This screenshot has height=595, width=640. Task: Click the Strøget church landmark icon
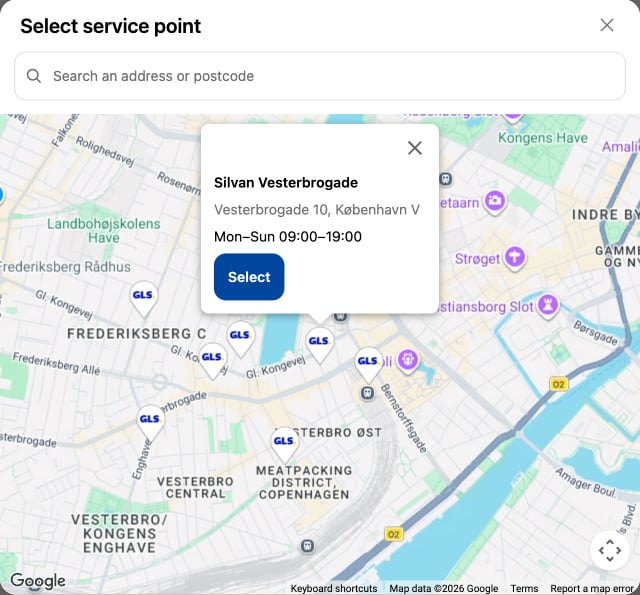pos(515,257)
